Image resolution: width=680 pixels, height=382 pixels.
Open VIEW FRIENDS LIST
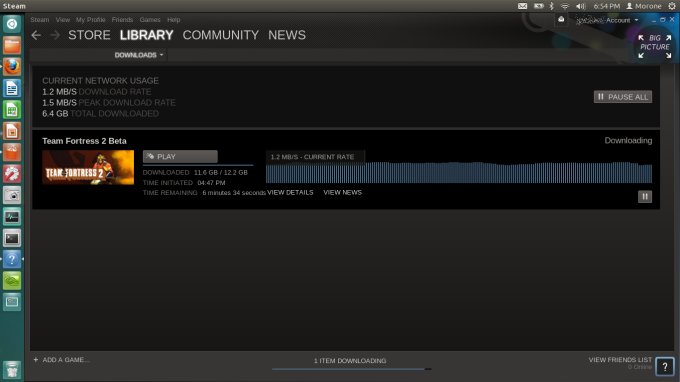pos(620,360)
